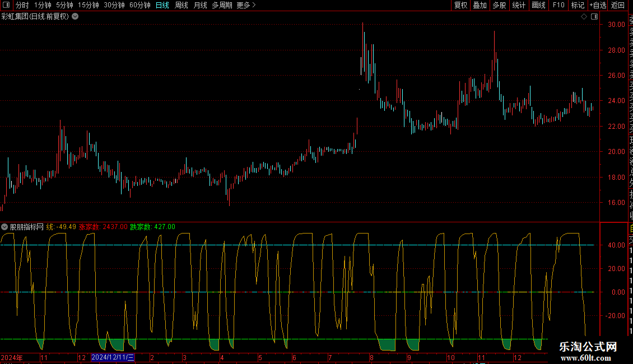Select the 1分钟 period
The image size is (633, 364).
point(43,5)
